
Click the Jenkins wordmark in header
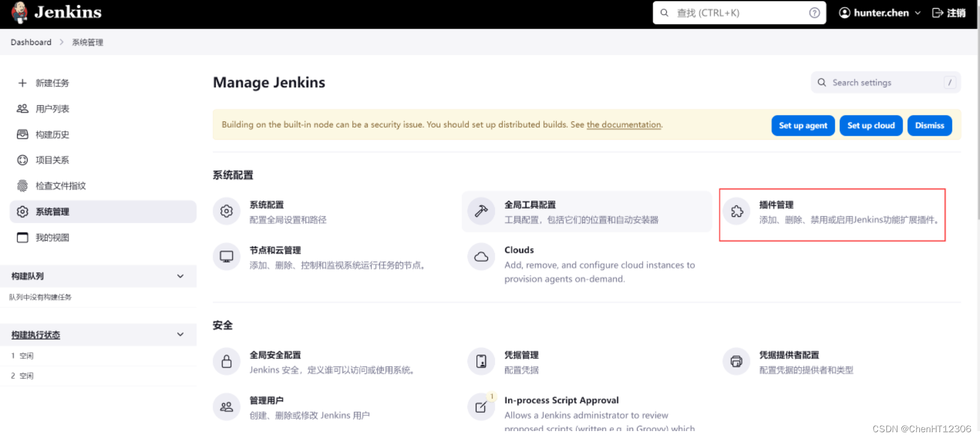[68, 12]
